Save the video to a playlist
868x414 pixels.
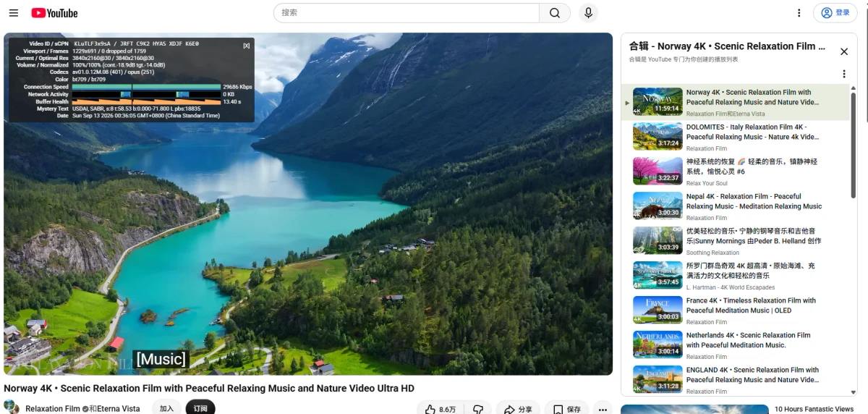[566, 409]
